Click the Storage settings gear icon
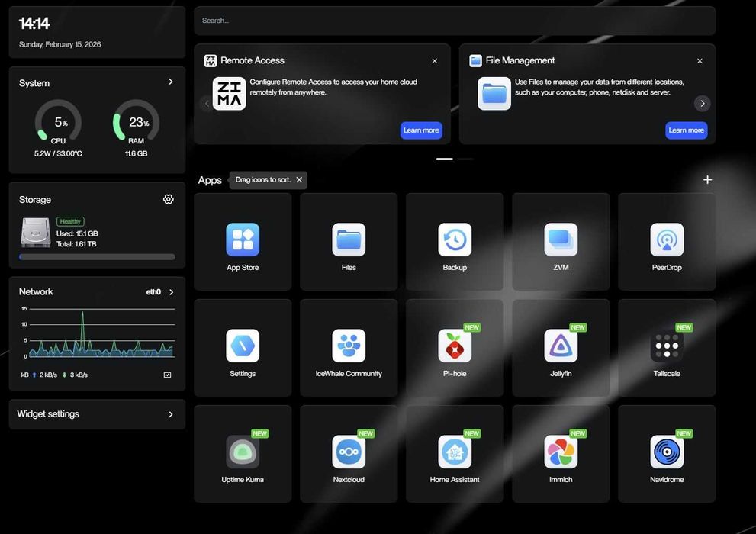The image size is (756, 534). click(169, 199)
